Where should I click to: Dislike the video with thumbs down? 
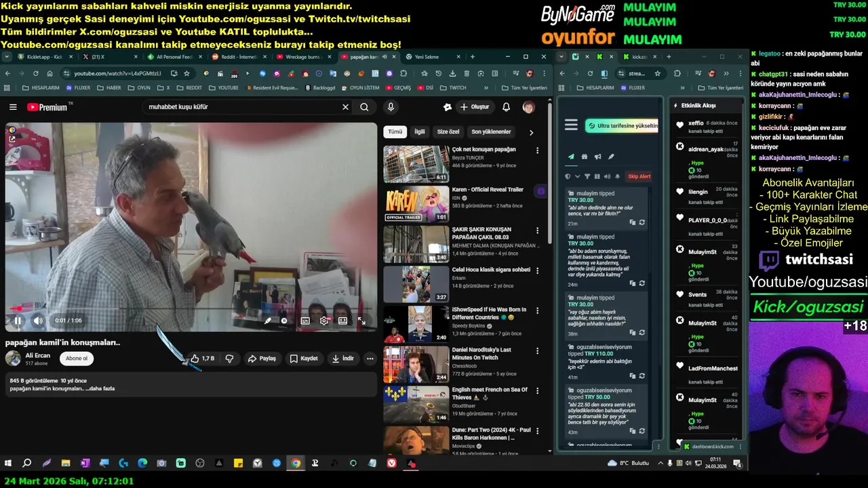click(x=229, y=359)
